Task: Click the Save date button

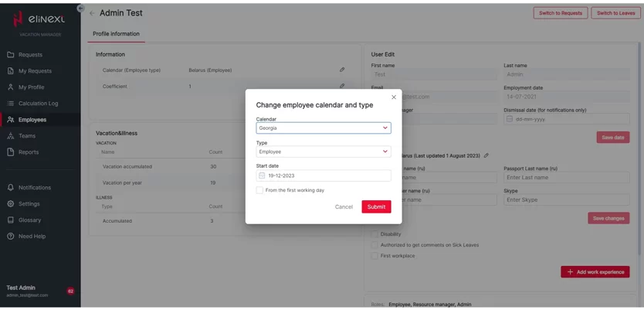Action: click(x=613, y=138)
